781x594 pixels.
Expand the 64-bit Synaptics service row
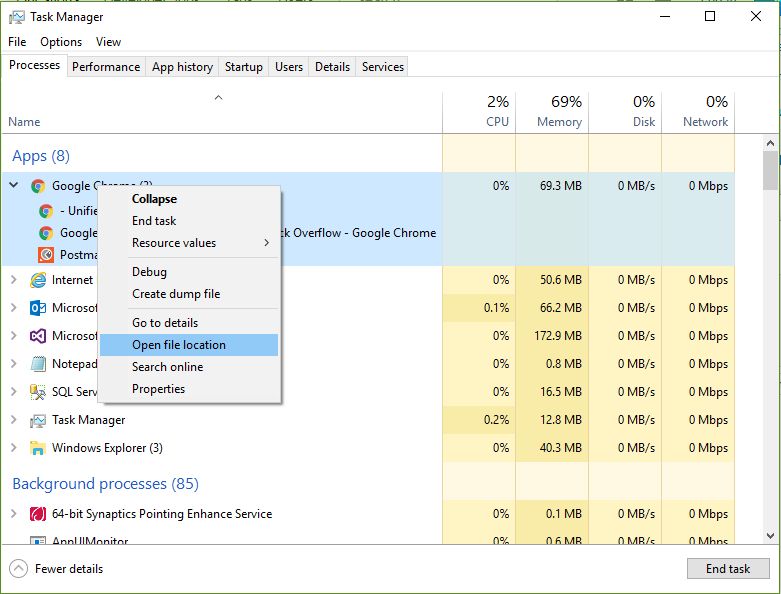click(14, 514)
